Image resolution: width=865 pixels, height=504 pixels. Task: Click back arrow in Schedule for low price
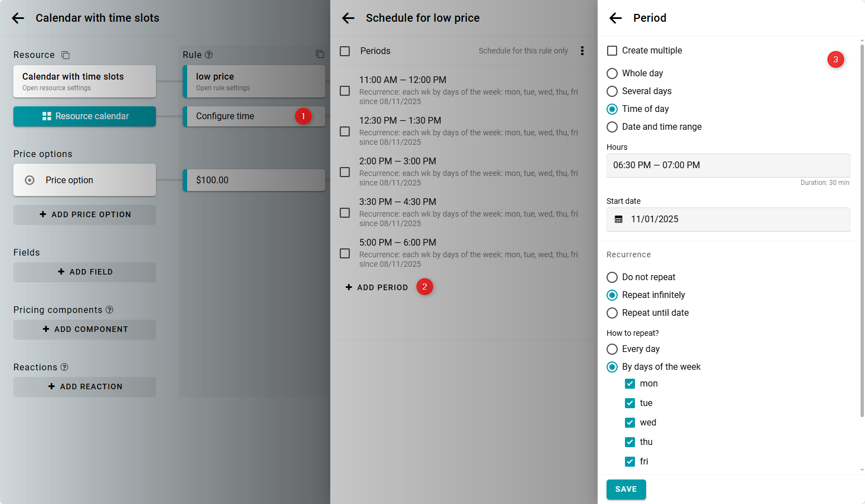pos(349,18)
